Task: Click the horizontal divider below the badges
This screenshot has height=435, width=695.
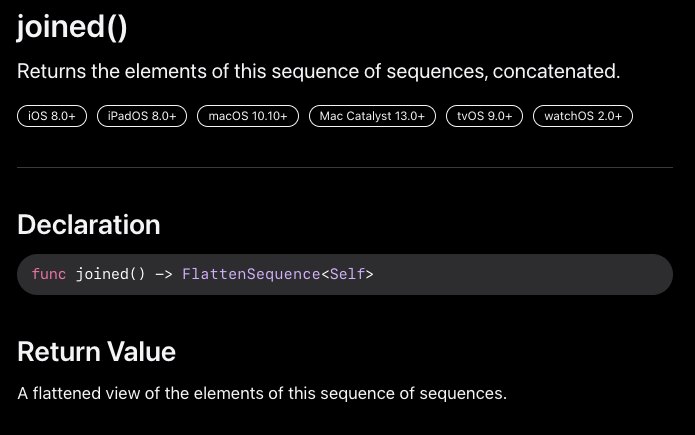Action: 345,167
